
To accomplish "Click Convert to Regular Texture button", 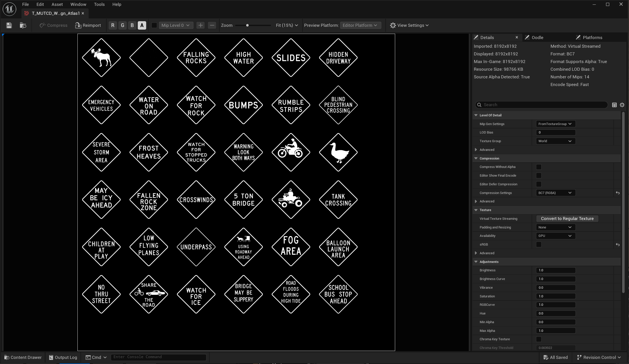I will tap(567, 219).
